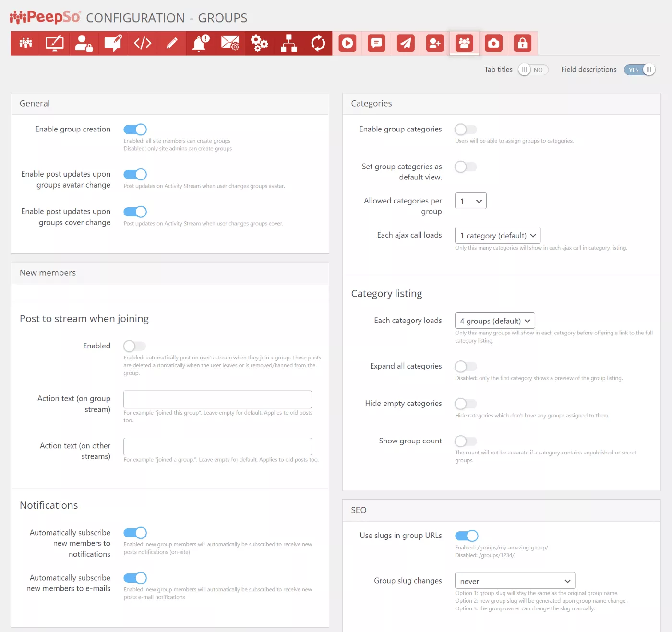This screenshot has height=632, width=672.
Task: Open the gears advanced settings tab
Action: tap(260, 43)
